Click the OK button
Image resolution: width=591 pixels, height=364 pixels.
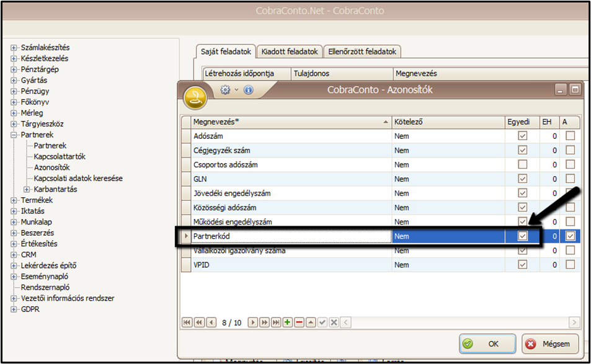(x=487, y=344)
